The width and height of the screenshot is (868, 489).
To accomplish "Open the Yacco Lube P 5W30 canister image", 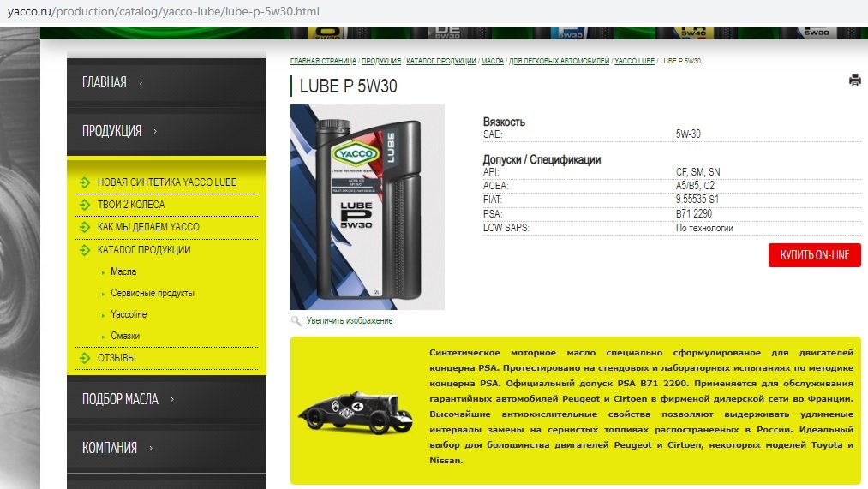I will pos(367,207).
